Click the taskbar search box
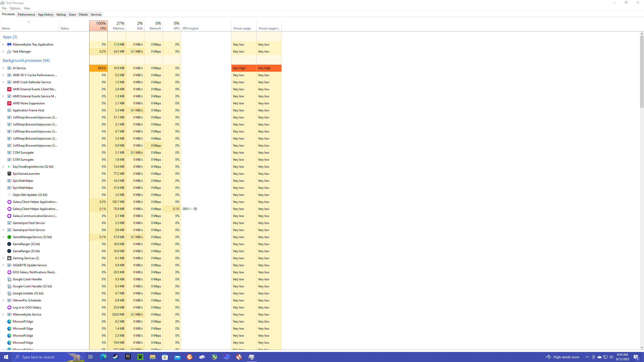 (x=43, y=357)
